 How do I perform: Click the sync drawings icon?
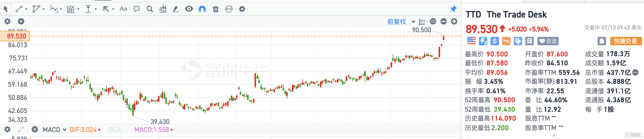[x=229, y=9]
